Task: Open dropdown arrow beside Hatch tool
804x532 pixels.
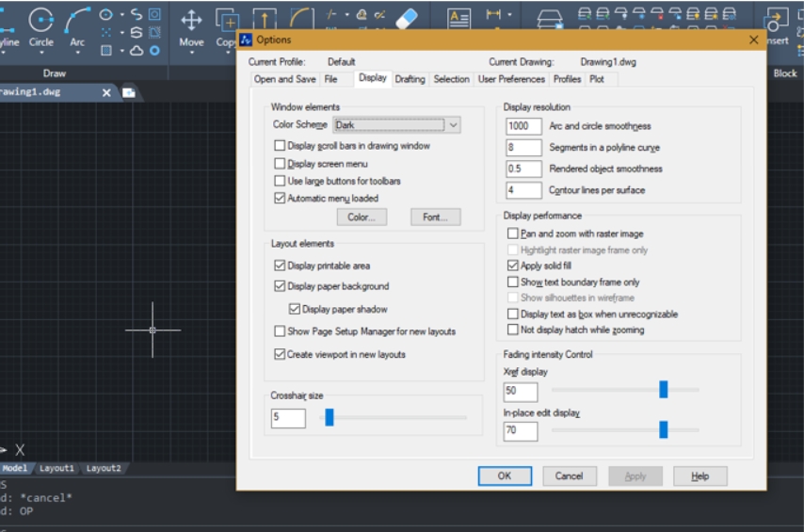Action: 121,51
